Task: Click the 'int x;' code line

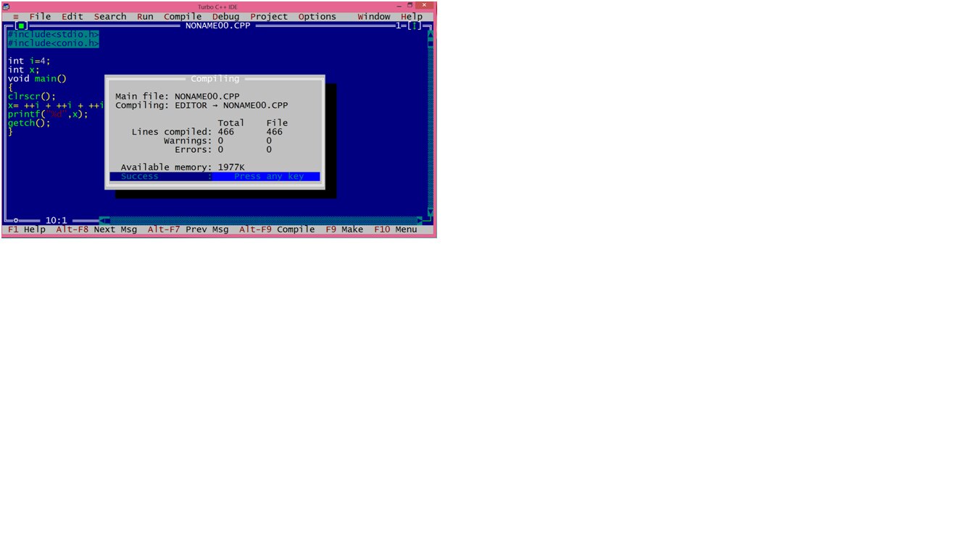Action: (24, 70)
